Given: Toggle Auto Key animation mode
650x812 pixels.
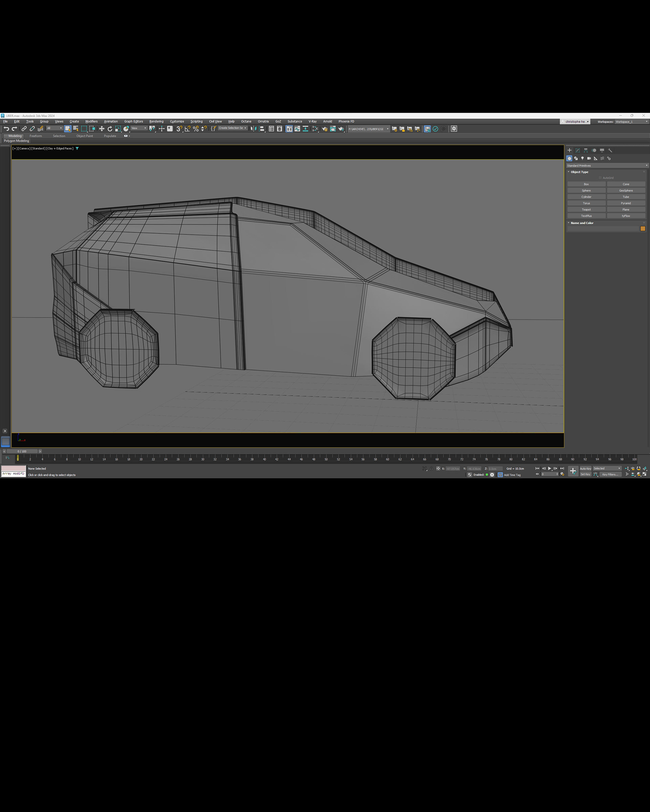Looking at the screenshot, I should coord(585,469).
